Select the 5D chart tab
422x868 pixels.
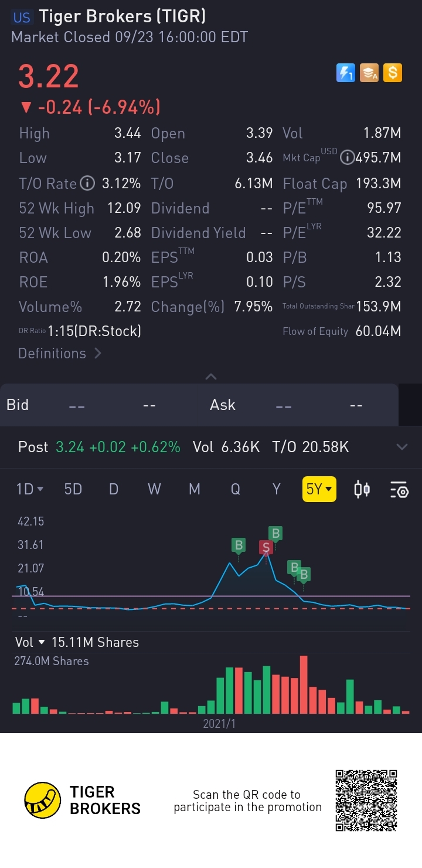[73, 489]
